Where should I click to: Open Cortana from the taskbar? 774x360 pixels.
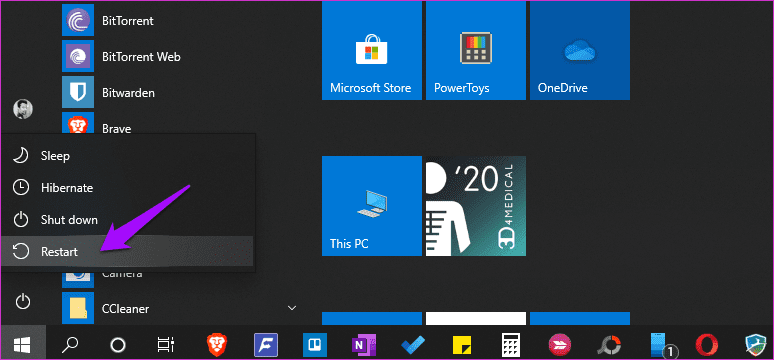(117, 344)
